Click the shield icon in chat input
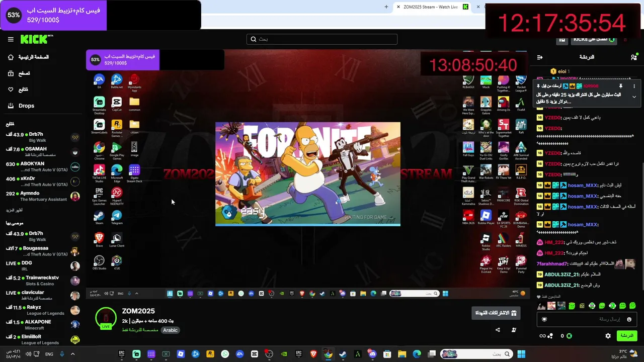 point(544,319)
